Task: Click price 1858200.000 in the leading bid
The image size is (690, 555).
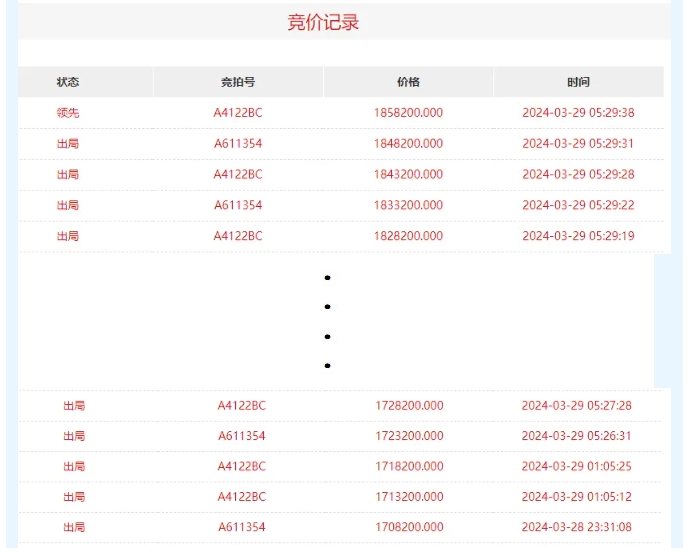Action: pos(408,113)
